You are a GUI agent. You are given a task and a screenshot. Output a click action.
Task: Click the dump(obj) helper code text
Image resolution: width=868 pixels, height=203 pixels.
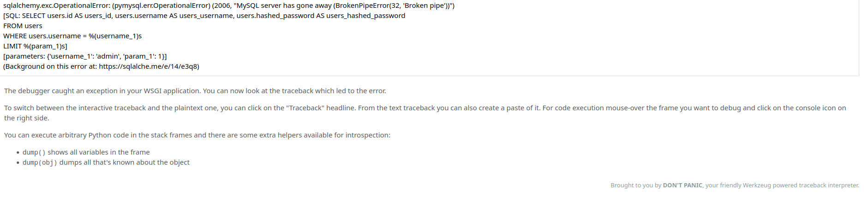[40, 162]
